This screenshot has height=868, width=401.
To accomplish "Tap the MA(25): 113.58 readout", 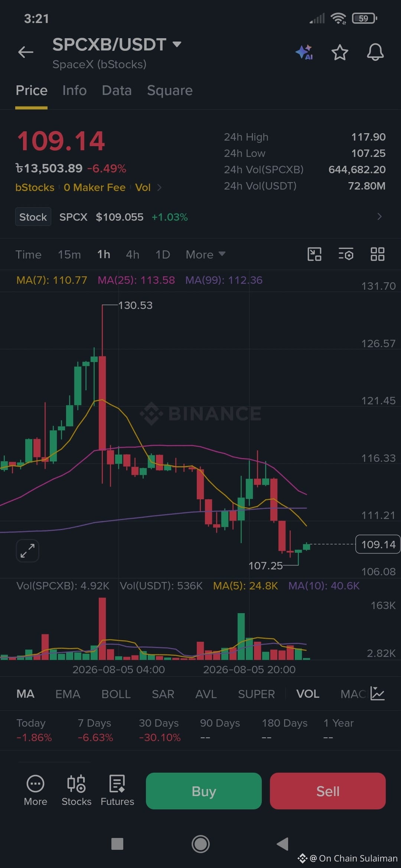I will 136,280.
